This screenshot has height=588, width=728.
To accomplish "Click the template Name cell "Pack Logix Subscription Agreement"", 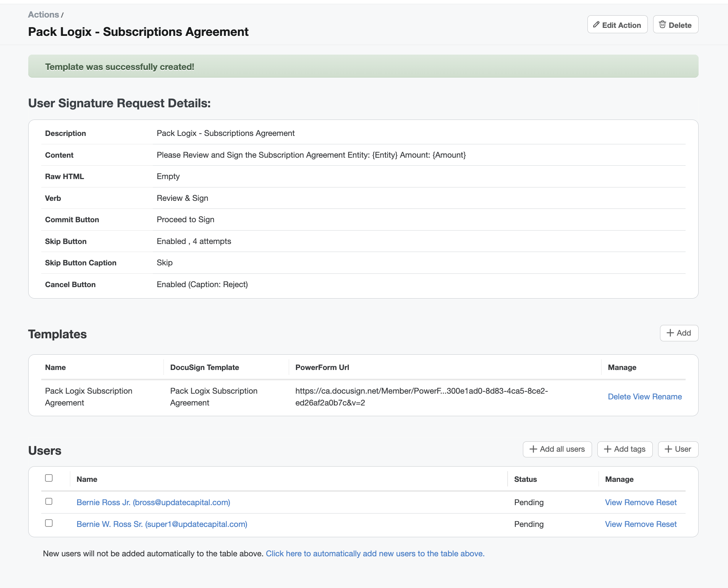I will point(89,397).
